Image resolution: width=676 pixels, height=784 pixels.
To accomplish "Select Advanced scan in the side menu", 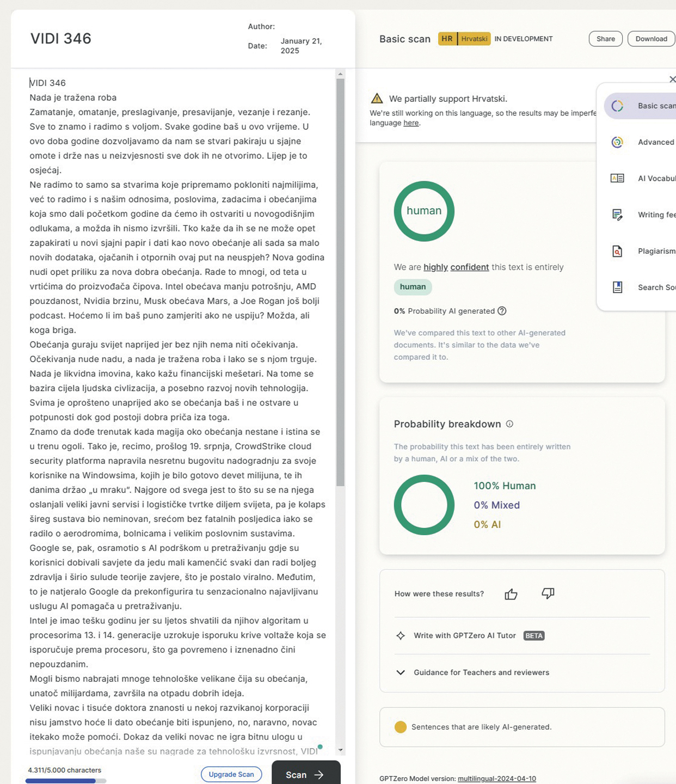I will [x=655, y=142].
